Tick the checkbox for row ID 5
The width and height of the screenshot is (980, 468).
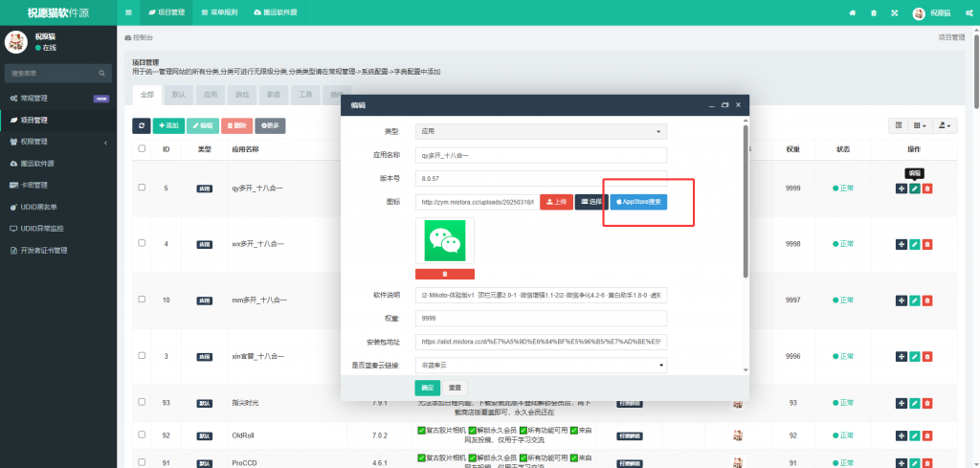click(142, 188)
